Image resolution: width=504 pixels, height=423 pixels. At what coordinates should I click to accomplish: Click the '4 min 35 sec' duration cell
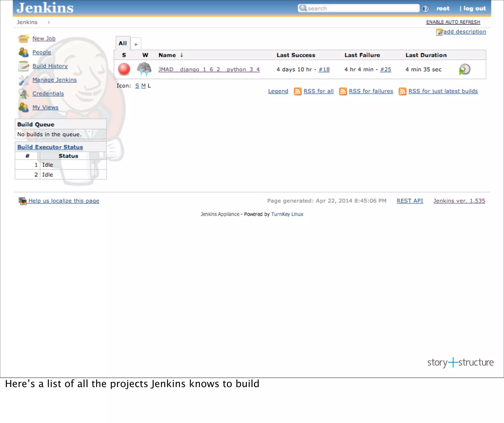click(x=423, y=70)
